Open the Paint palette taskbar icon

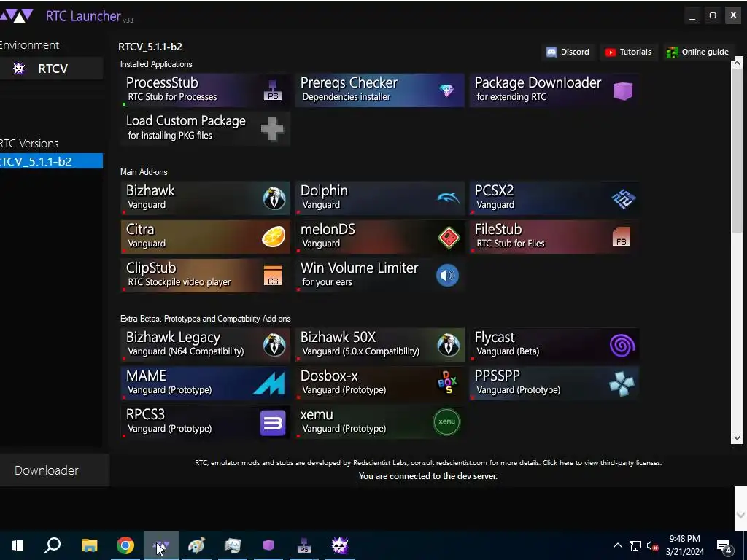point(196,545)
